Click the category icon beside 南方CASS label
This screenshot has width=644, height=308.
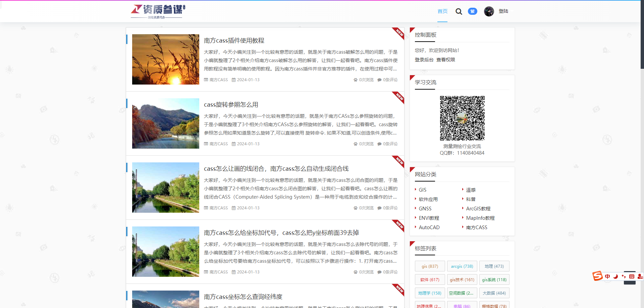tap(206, 80)
